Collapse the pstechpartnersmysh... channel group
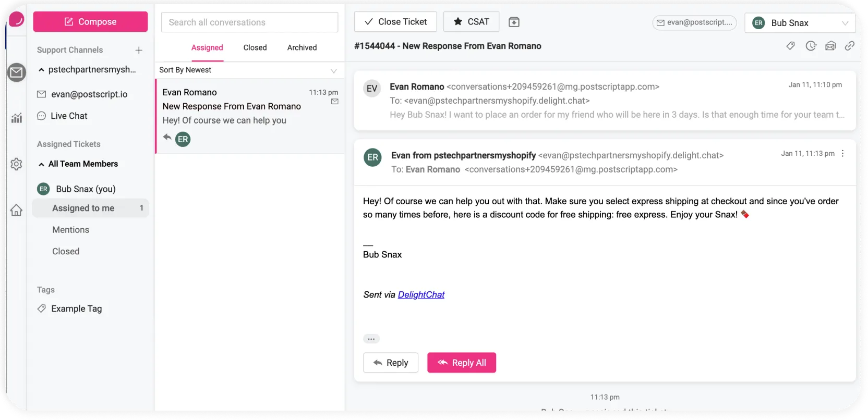The height and width of the screenshot is (420, 868). [41, 70]
